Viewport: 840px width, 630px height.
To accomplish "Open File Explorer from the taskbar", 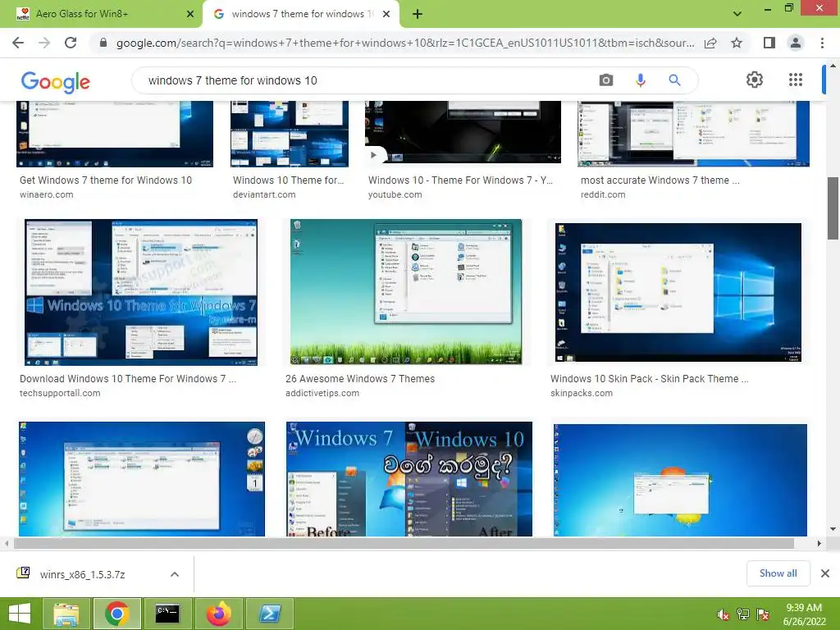I will [x=66, y=614].
